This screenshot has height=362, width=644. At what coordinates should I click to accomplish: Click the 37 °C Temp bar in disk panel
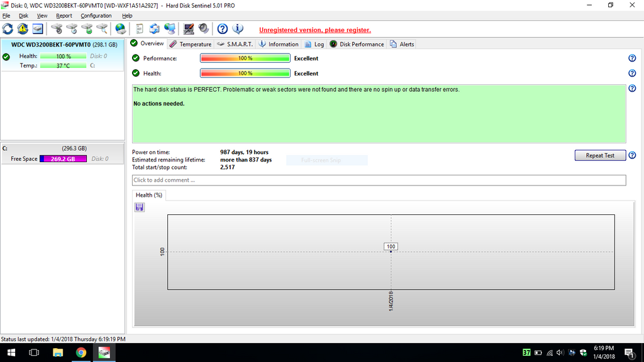tap(64, 65)
